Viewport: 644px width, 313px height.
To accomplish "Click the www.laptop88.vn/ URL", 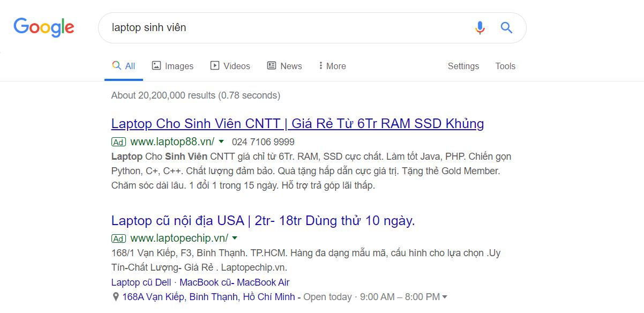I will [173, 141].
